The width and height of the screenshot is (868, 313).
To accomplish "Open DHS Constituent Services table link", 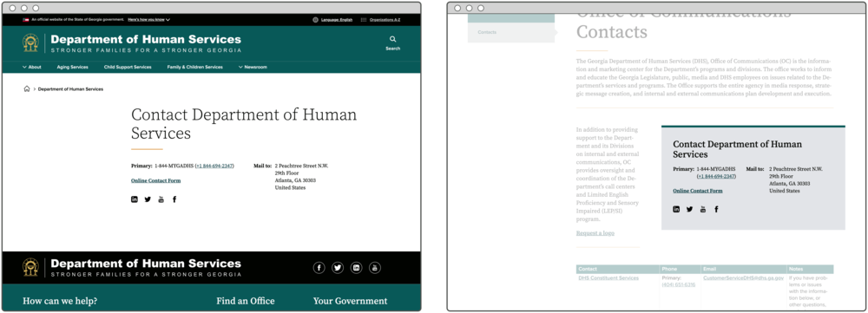I will pos(608,278).
